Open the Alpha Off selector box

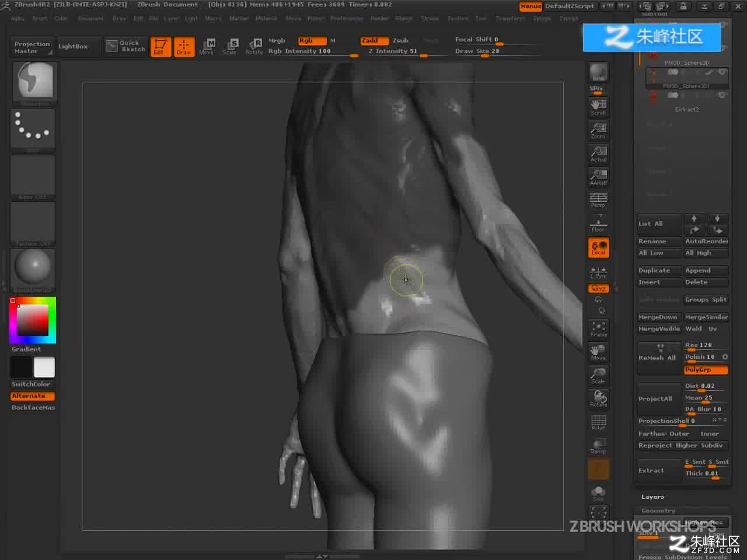tap(33, 177)
